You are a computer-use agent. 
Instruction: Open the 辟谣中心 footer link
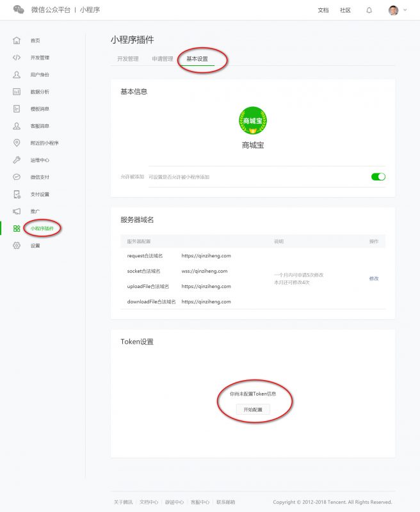[x=174, y=502]
